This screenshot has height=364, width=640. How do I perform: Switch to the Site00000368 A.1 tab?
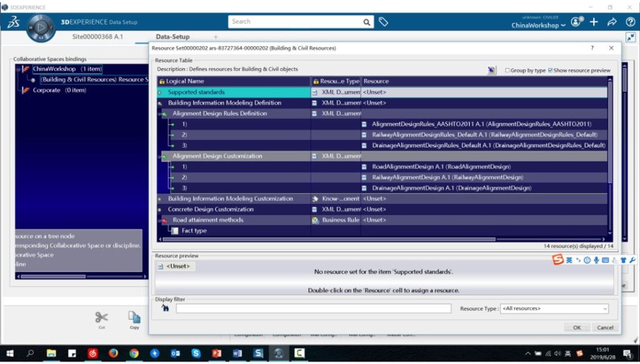tap(97, 37)
